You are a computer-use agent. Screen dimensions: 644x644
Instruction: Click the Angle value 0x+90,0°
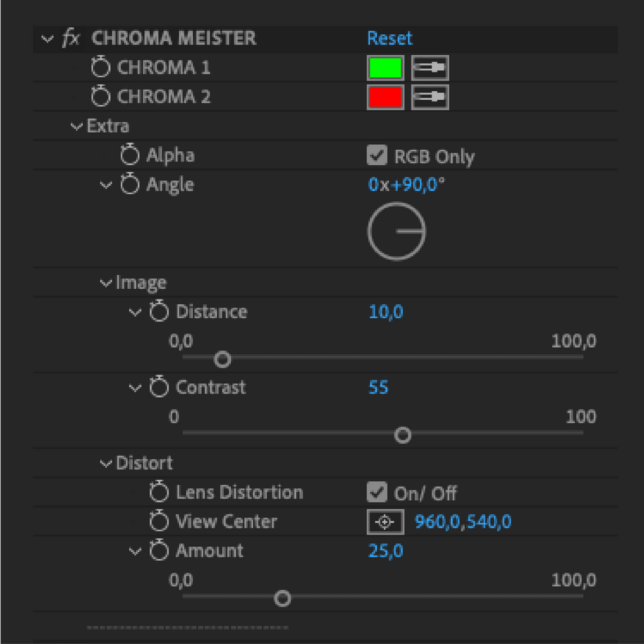406,185
